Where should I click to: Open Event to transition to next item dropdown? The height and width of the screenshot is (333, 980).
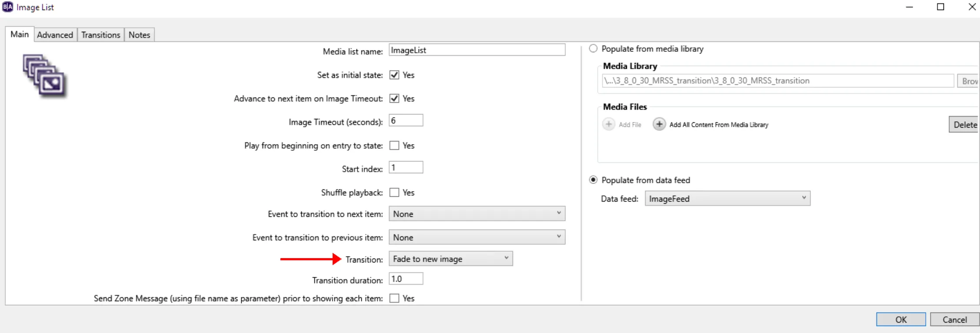pyautogui.click(x=477, y=214)
